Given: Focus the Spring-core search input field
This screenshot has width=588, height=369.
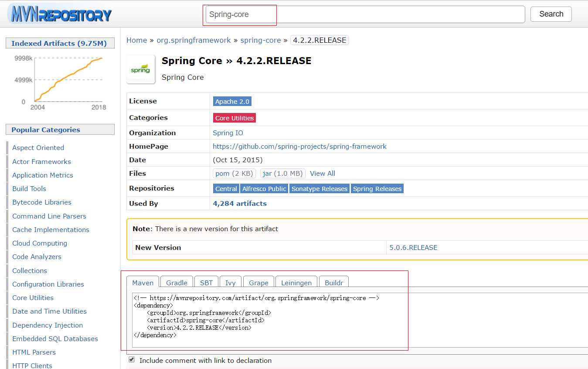Looking at the screenshot, I should coord(365,14).
